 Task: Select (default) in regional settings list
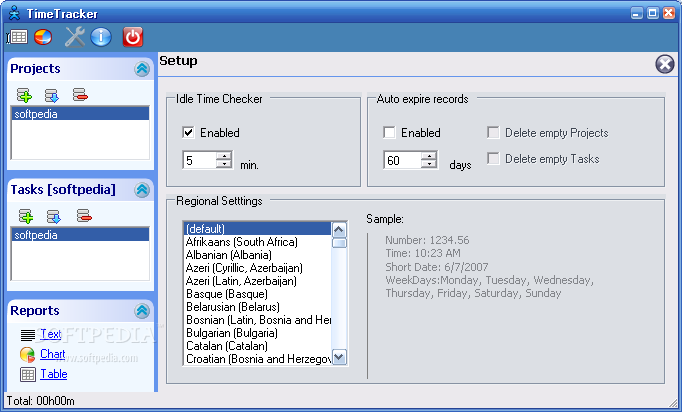point(257,229)
